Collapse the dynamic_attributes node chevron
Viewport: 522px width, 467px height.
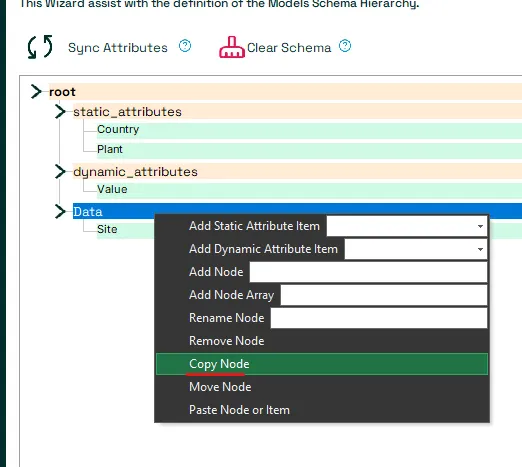[60, 171]
